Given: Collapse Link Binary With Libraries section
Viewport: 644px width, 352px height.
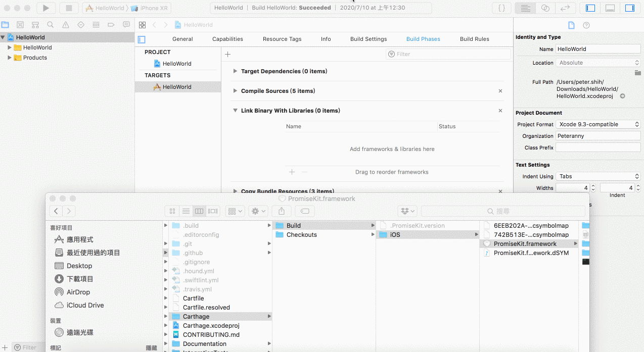Looking at the screenshot, I should [235, 111].
